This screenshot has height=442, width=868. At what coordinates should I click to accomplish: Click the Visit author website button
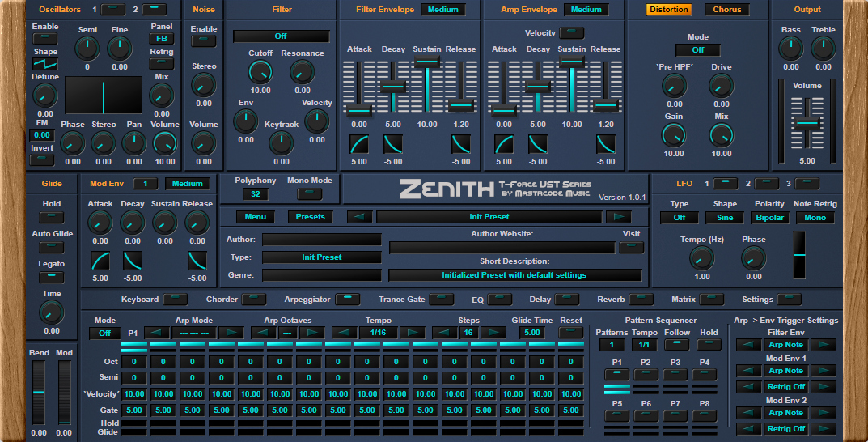(x=631, y=247)
